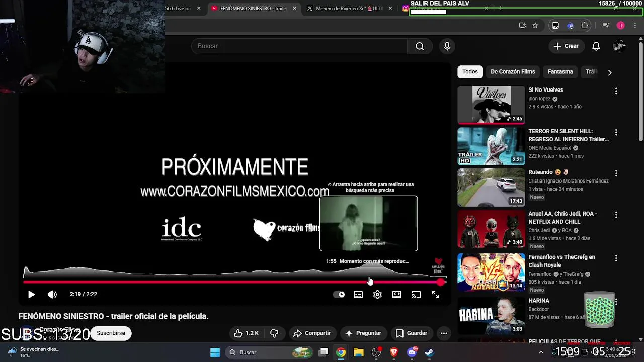The height and width of the screenshot is (362, 644).
Task: Open the Chrome profile J avatar
Action: [x=620, y=26]
